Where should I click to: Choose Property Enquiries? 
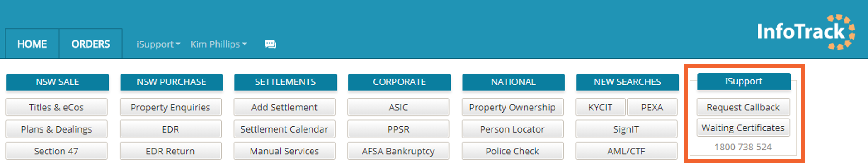pos(170,107)
